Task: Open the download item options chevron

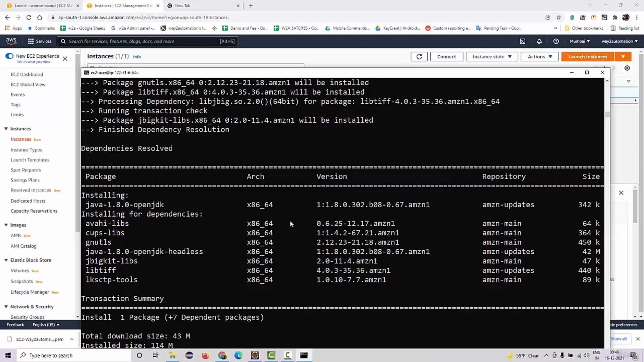Action: click(71, 339)
